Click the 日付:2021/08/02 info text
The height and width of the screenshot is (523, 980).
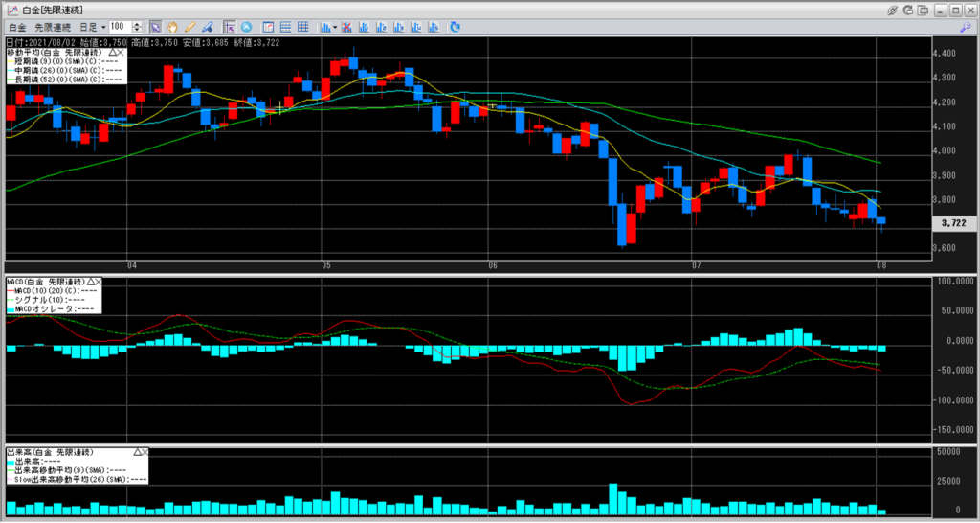point(40,43)
